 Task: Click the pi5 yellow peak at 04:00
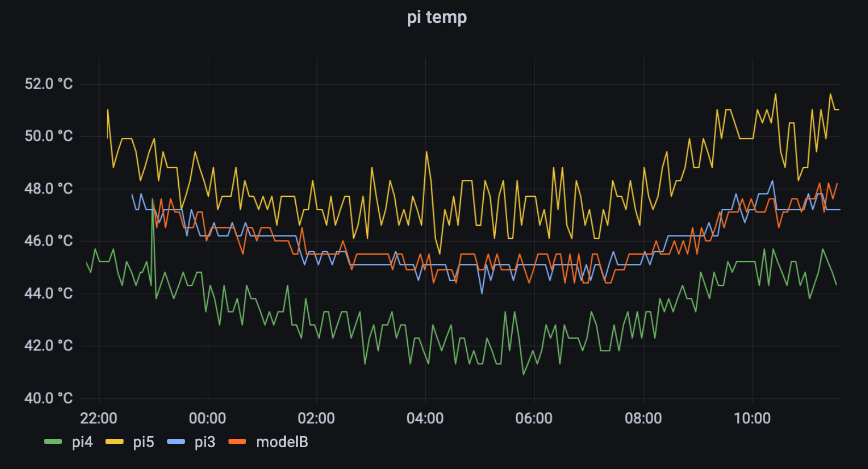coord(426,153)
